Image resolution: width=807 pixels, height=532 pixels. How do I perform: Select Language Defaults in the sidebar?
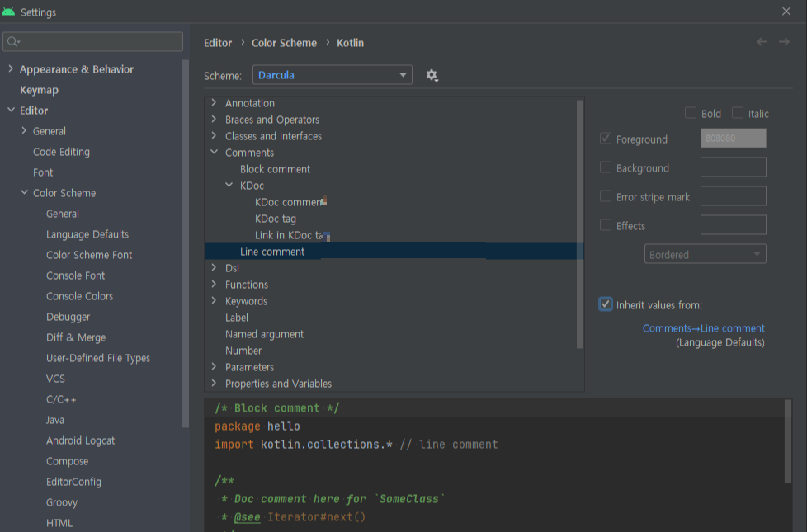click(x=87, y=234)
